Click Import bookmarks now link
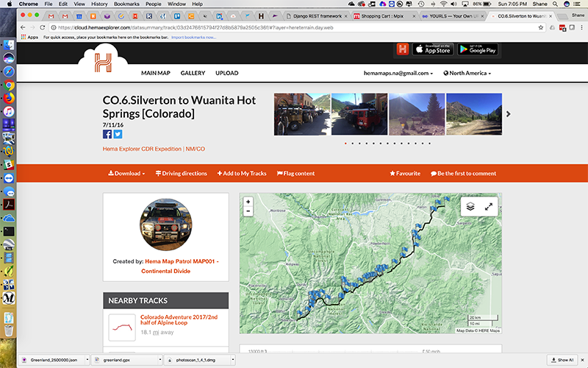This screenshot has width=588, height=368. pos(193,38)
